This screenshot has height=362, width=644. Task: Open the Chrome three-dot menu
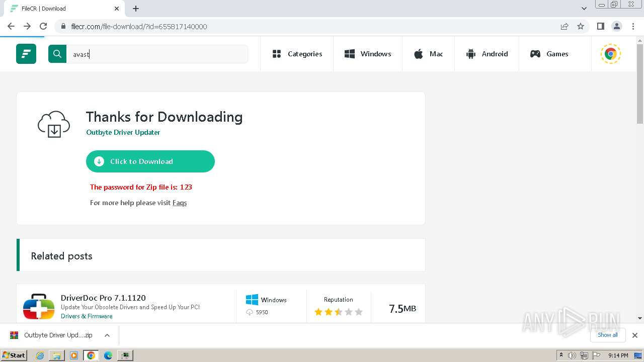tap(632, 26)
